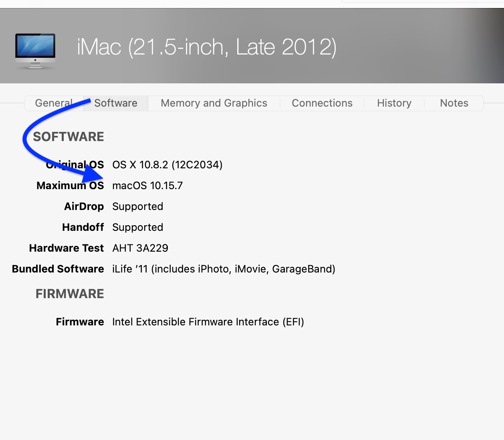Select the value OS X 10.8.2 (12C2034)

pos(167,165)
